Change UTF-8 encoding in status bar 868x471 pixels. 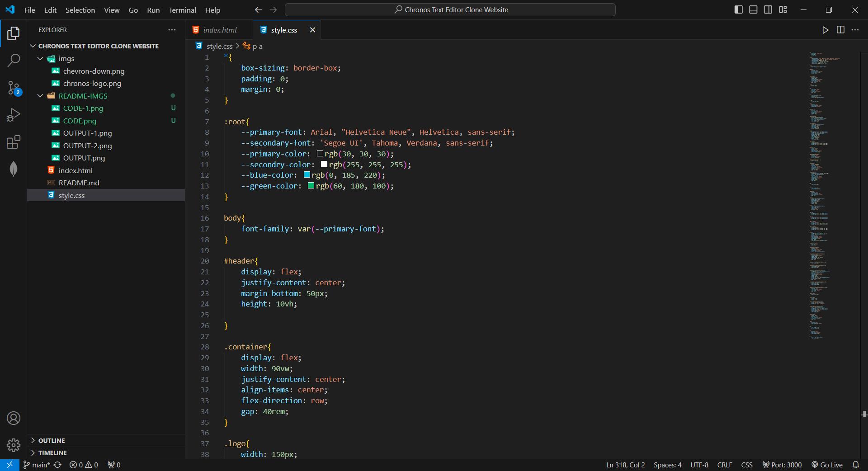(699, 465)
